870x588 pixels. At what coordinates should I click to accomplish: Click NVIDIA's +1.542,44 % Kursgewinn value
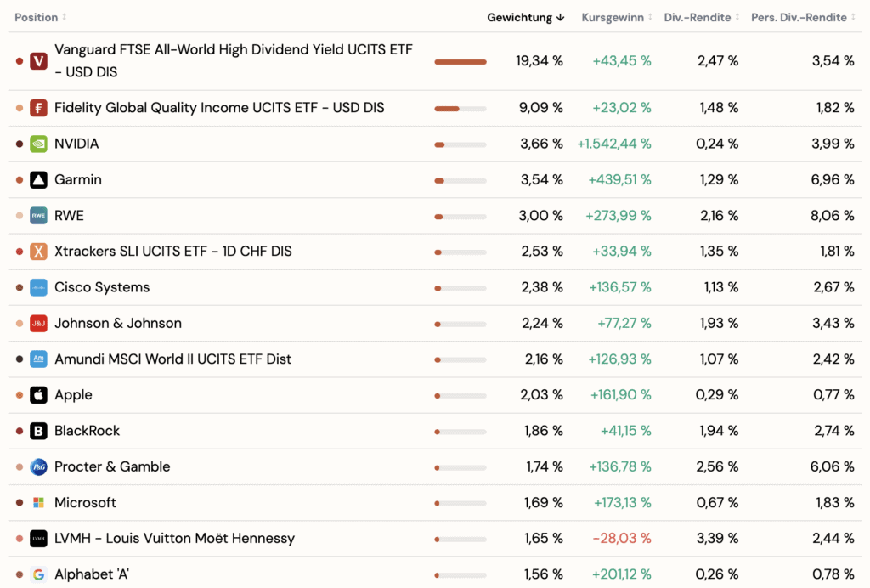[614, 144]
